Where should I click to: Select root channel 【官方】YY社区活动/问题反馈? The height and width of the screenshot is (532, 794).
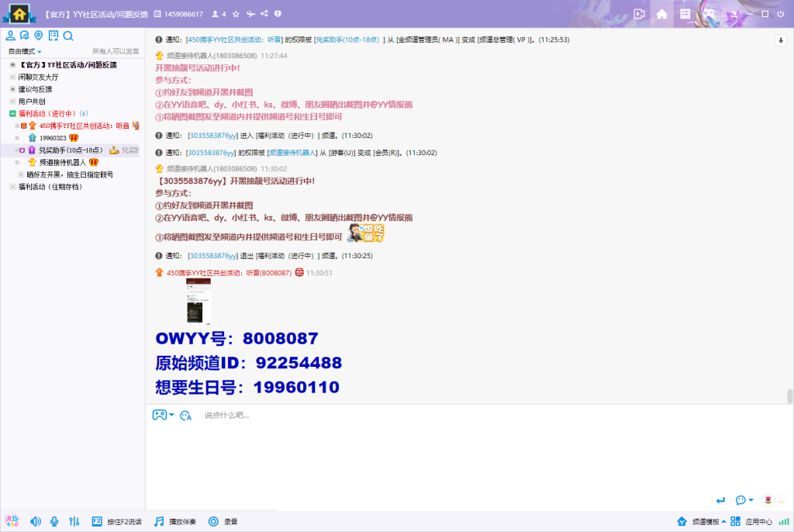click(68, 65)
